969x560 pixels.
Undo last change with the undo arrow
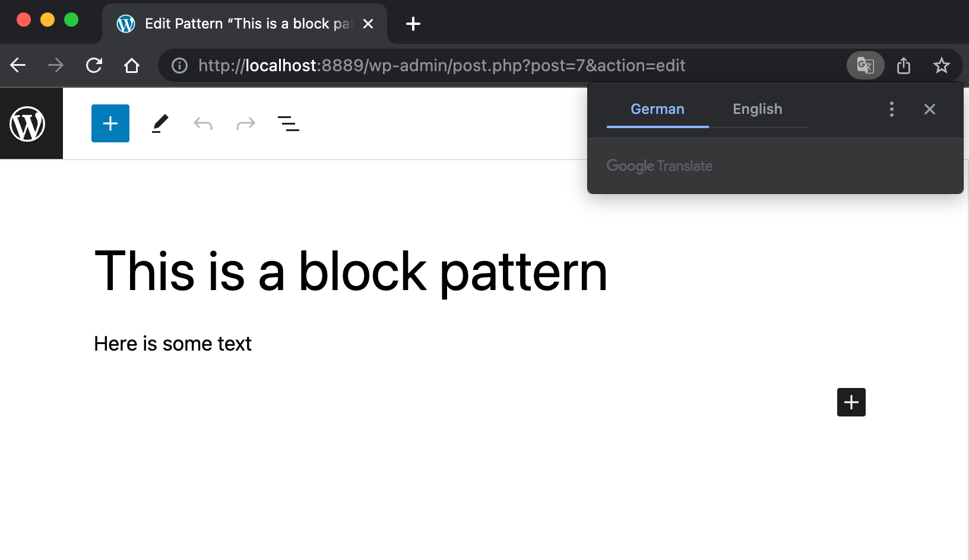click(203, 123)
